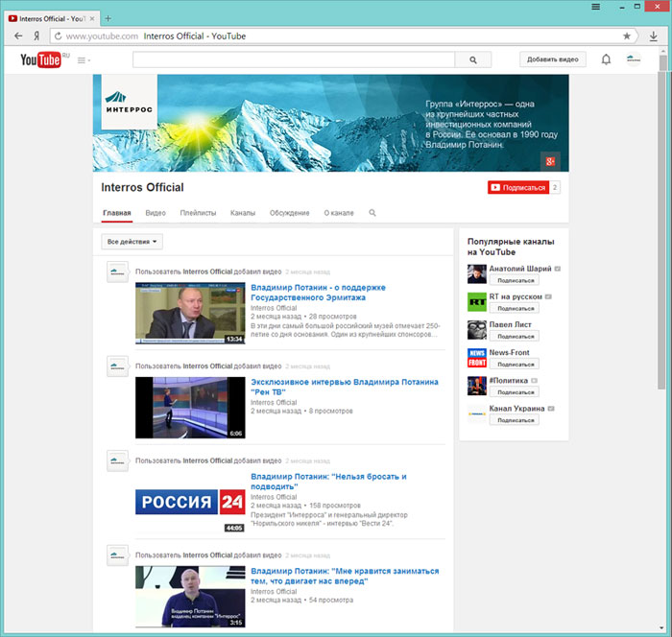The width and height of the screenshot is (672, 637).
Task: Open a new browser tab
Action: point(108,18)
